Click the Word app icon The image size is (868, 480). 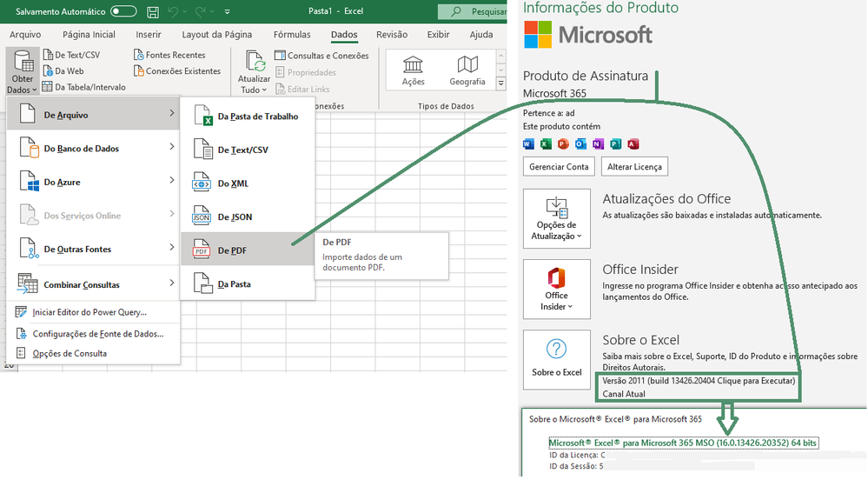(x=528, y=144)
